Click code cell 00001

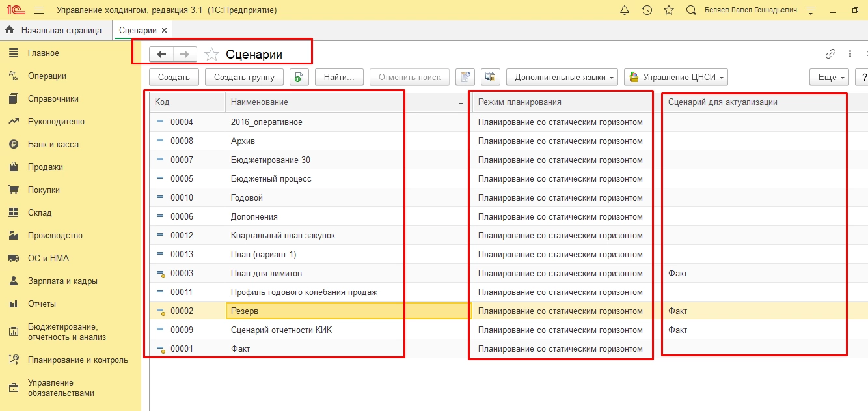187,348
